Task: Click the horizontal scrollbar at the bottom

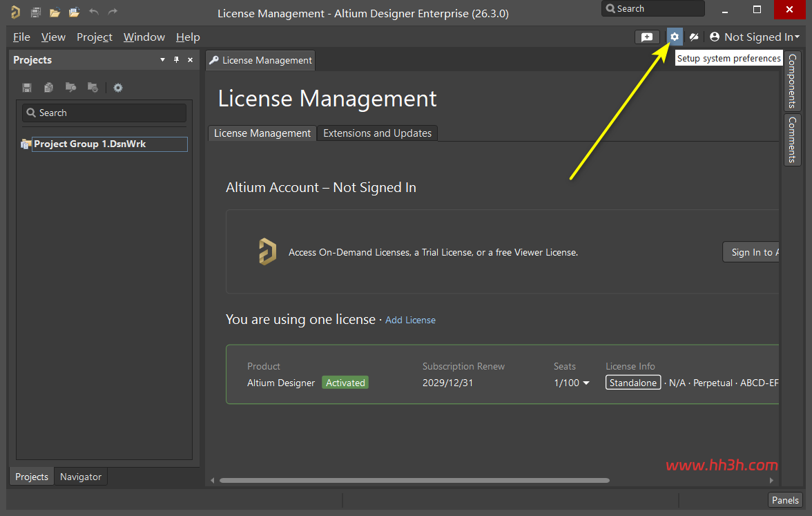Action: tap(414, 480)
